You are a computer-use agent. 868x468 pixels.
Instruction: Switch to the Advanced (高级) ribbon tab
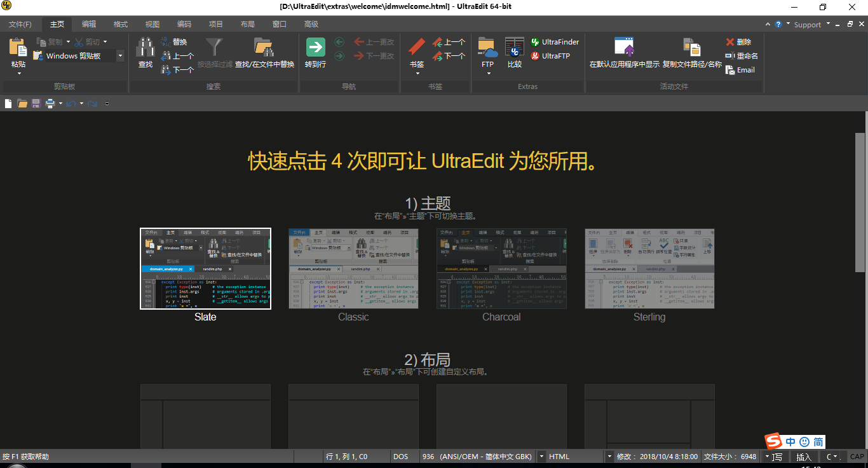click(x=311, y=24)
